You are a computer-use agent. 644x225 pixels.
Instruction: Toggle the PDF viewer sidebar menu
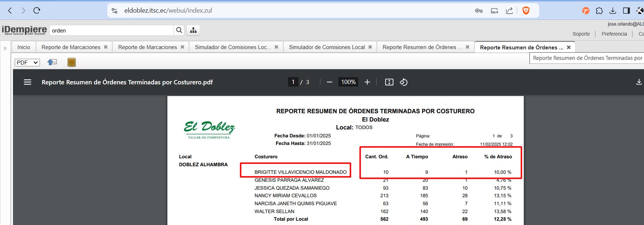[x=27, y=82]
